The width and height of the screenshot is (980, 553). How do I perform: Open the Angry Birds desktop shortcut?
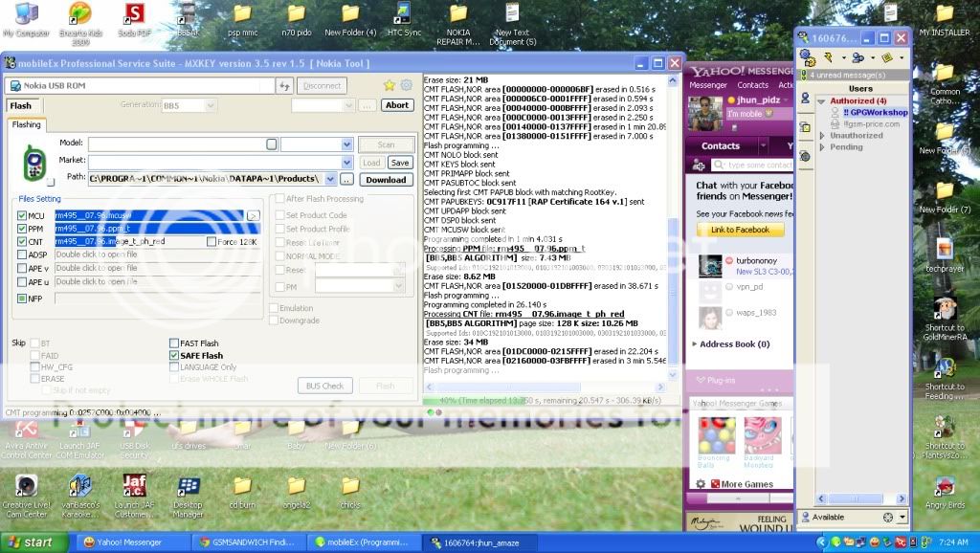click(944, 487)
